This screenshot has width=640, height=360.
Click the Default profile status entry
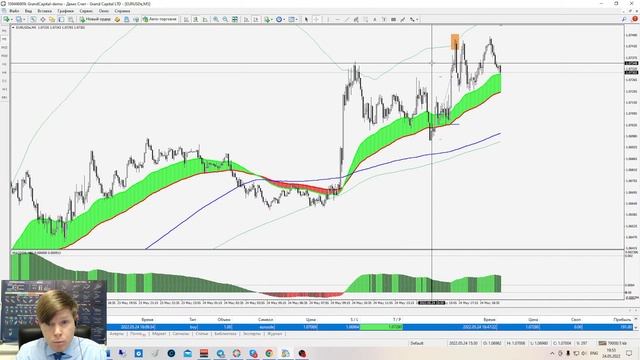click(x=417, y=343)
